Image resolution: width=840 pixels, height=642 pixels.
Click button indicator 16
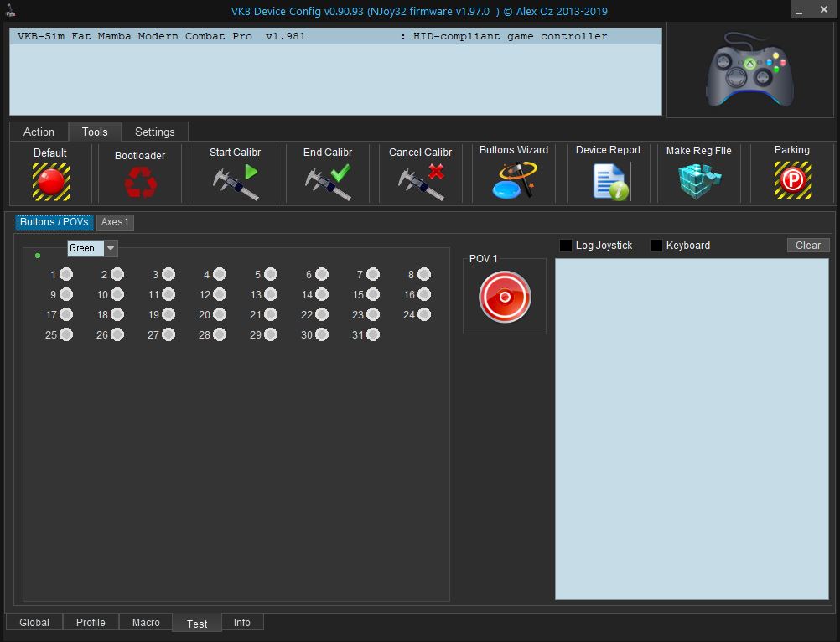click(x=424, y=294)
